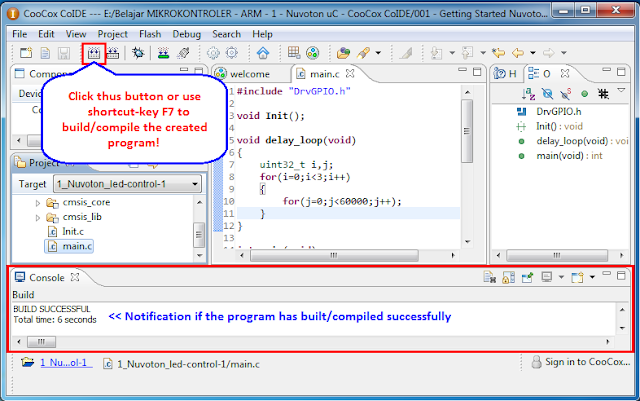640x401 pixels.
Task: Open the Project menu
Action: click(x=113, y=34)
